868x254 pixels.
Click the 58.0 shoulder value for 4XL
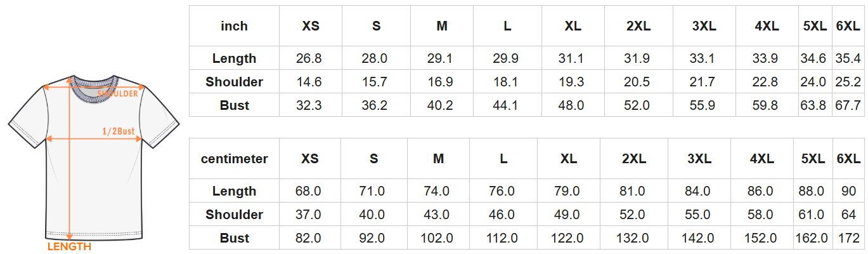click(x=760, y=215)
